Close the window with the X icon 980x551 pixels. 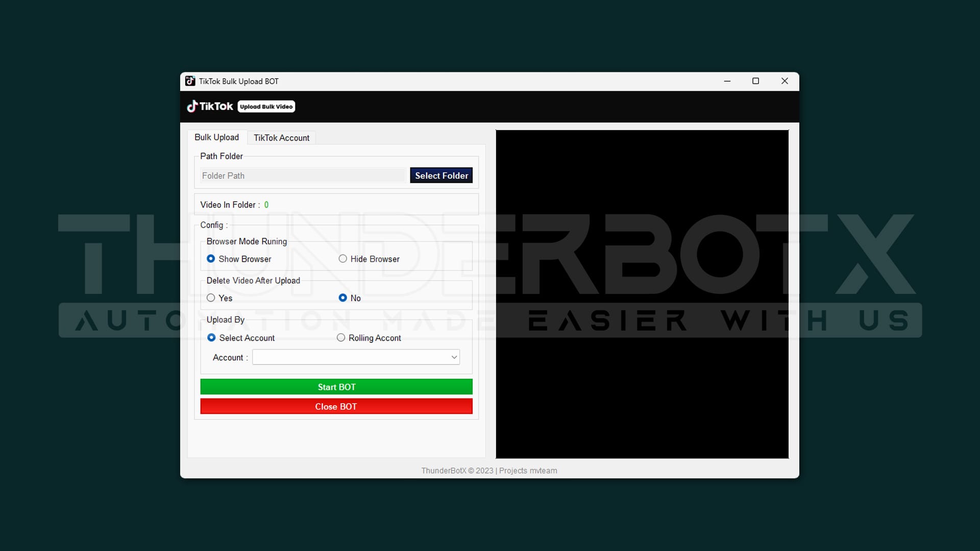pos(785,81)
